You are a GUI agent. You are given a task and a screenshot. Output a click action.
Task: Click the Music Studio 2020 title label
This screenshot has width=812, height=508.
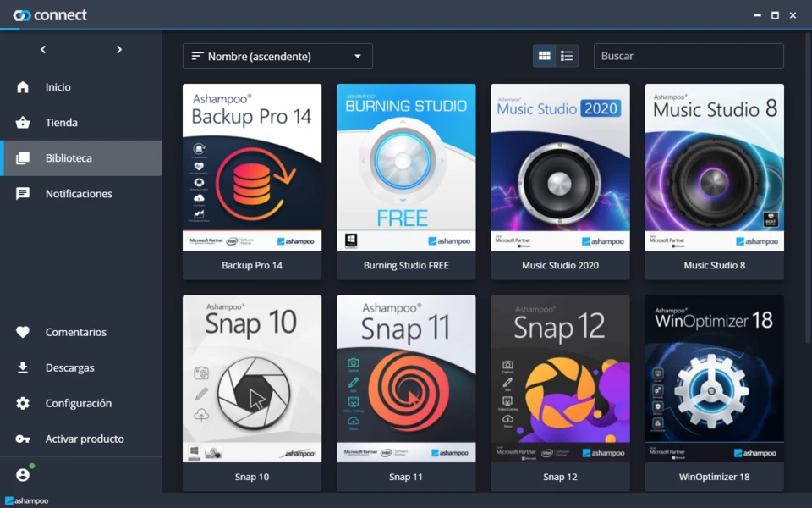tap(560, 265)
